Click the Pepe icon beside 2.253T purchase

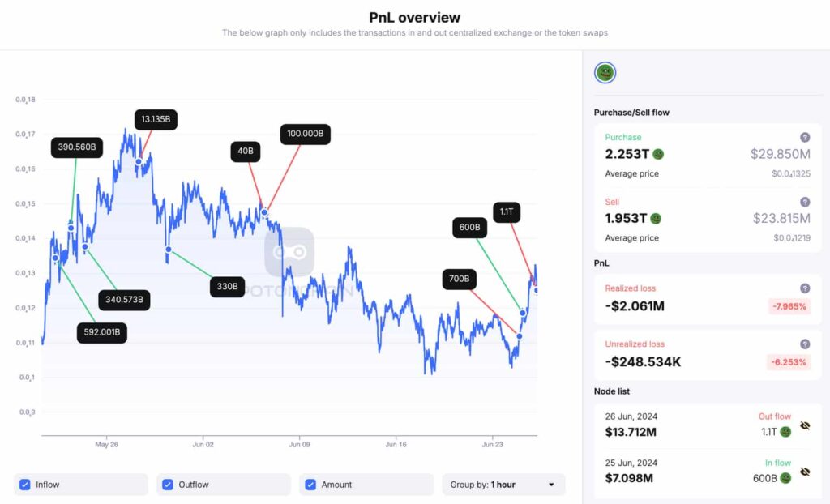click(658, 154)
